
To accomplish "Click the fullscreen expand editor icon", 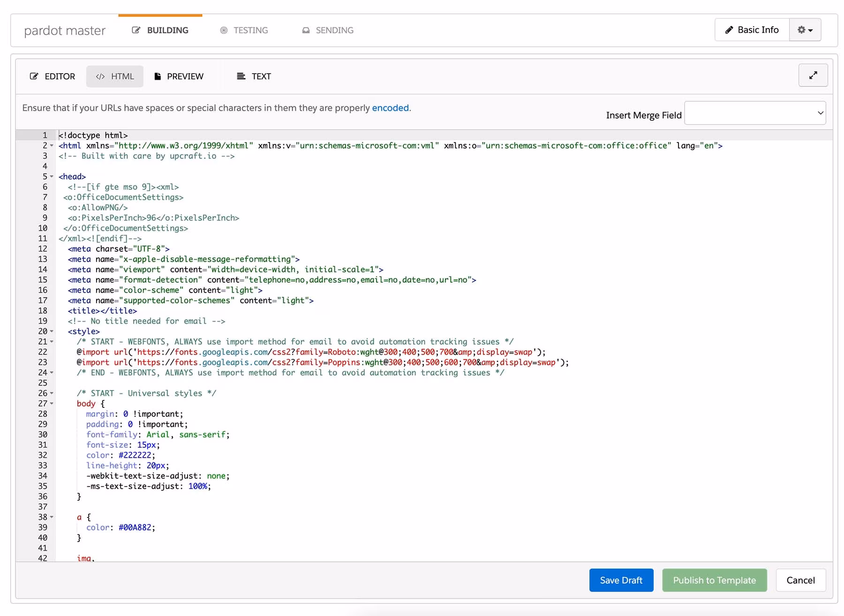I will click(813, 75).
